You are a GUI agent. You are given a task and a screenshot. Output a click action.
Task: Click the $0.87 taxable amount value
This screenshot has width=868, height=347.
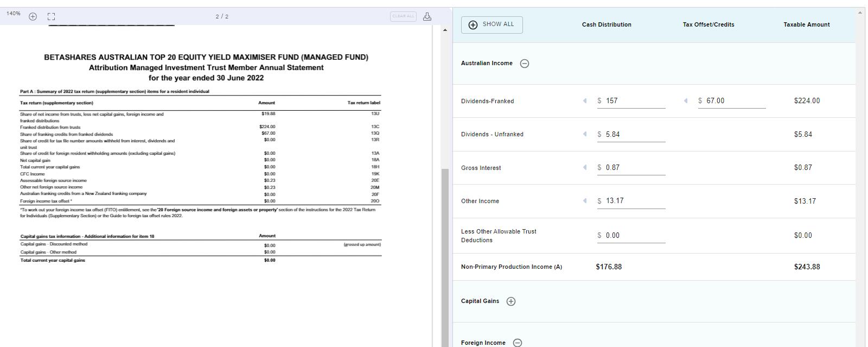(x=803, y=168)
